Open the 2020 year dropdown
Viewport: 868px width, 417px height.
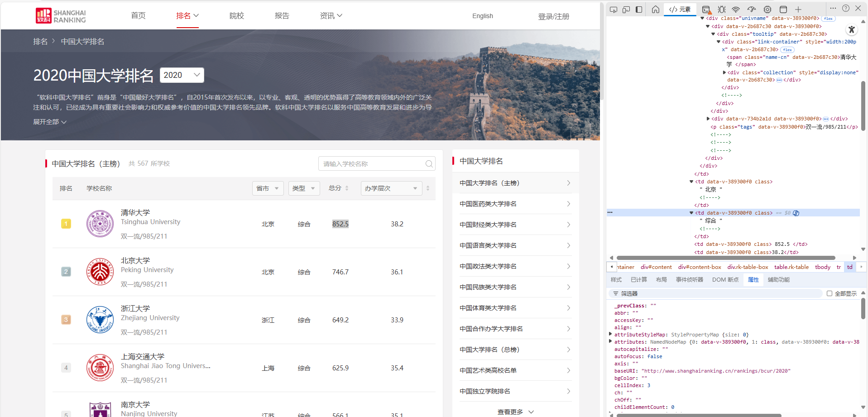(182, 75)
